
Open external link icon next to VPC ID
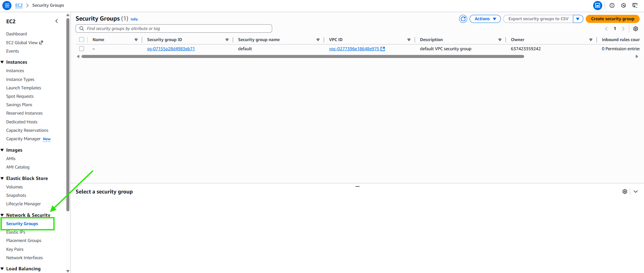click(x=383, y=49)
